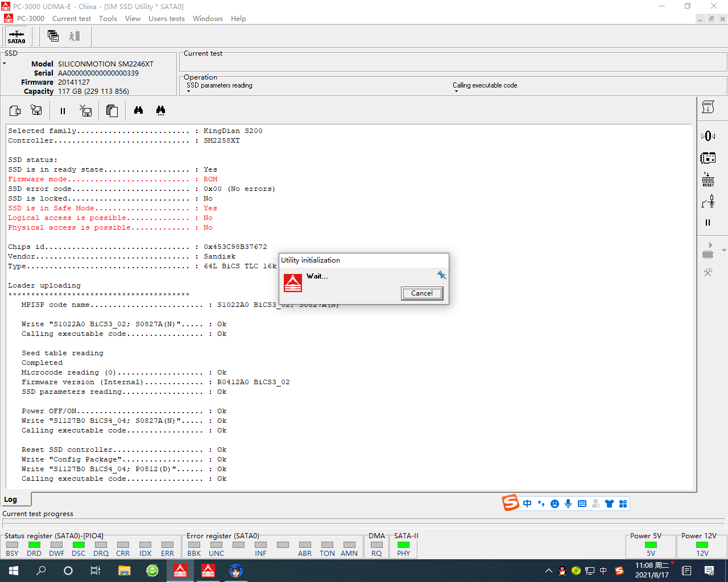Click the IME punctuation mode icon
The width and height of the screenshot is (728, 582).
click(541, 504)
